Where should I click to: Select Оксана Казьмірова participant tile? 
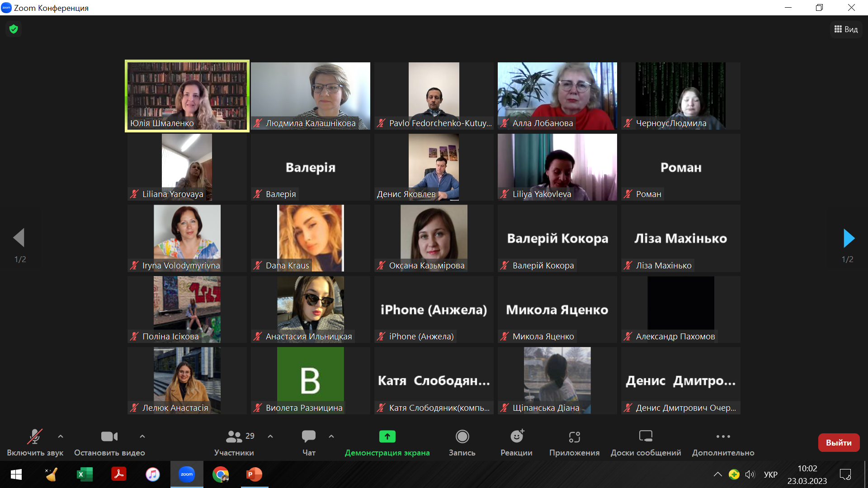434,238
